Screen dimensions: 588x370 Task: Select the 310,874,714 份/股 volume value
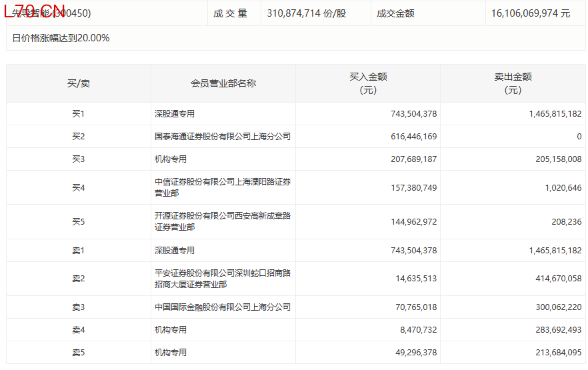[x=306, y=13]
